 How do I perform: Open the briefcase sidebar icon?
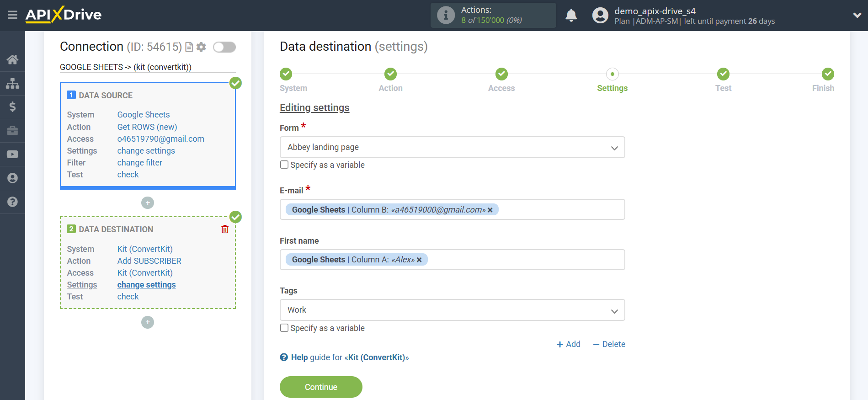pyautogui.click(x=12, y=131)
